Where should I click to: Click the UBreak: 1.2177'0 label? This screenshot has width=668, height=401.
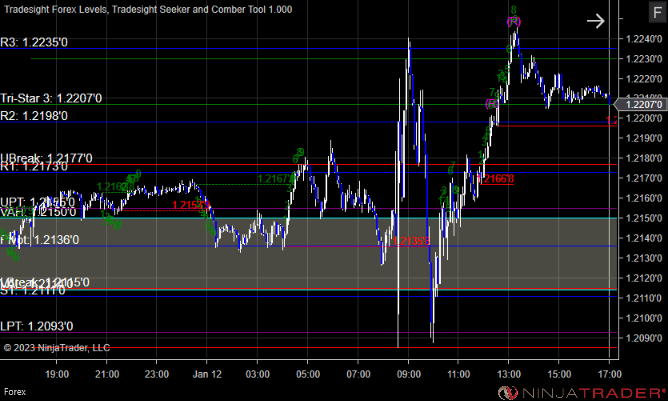(x=46, y=158)
